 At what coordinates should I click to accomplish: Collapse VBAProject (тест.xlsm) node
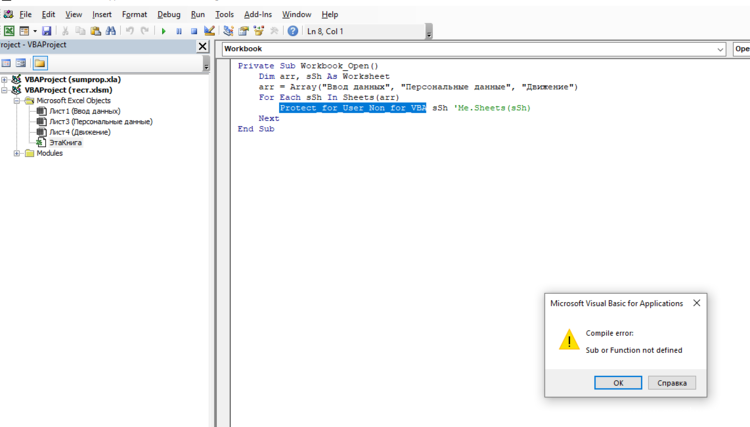(4, 90)
